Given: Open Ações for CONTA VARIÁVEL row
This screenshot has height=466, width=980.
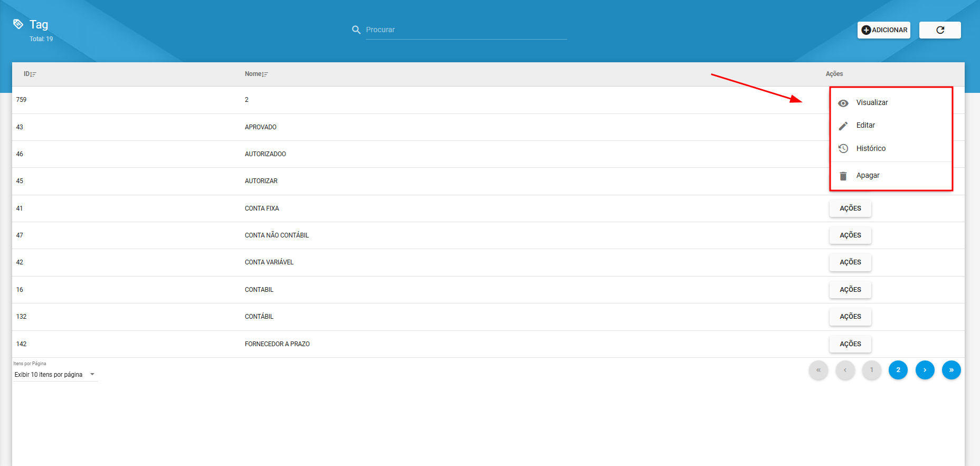Looking at the screenshot, I should coord(850,262).
